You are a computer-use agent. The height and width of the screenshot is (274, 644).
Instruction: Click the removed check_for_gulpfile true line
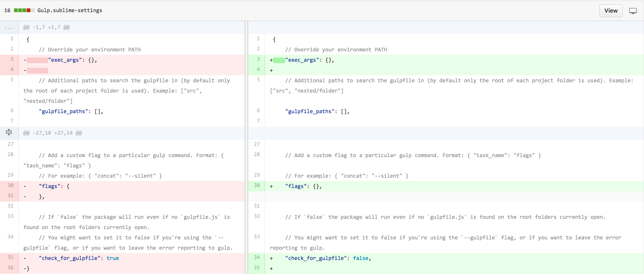[x=79, y=258]
